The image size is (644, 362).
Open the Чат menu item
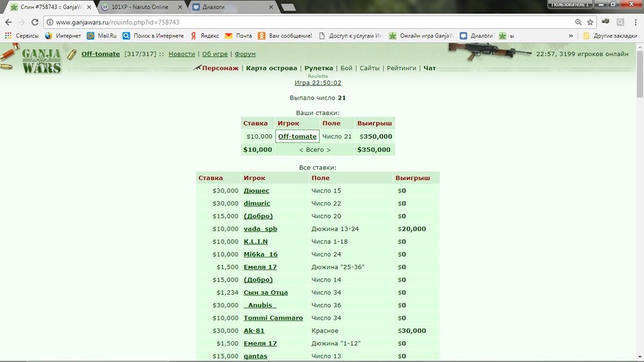point(429,68)
